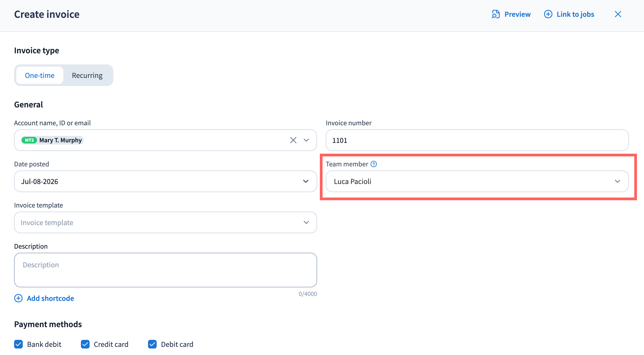Screen dimensions: 644x355
Task: Click the Preview link text
Action: coord(517,14)
